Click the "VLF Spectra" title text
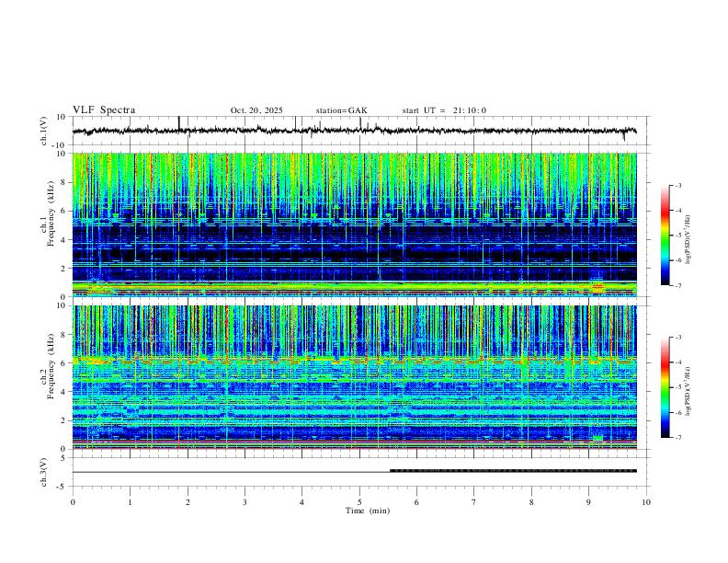Screen dimensions: 728x563 104,110
